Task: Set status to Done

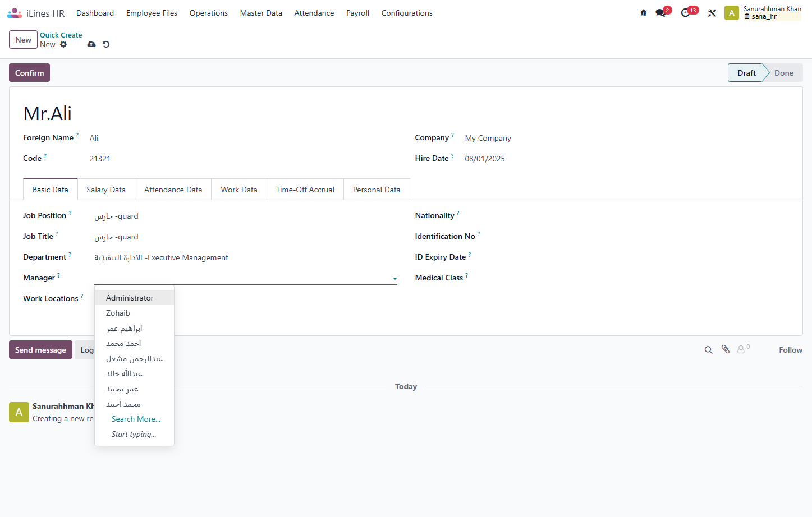Action: pyautogui.click(x=783, y=73)
